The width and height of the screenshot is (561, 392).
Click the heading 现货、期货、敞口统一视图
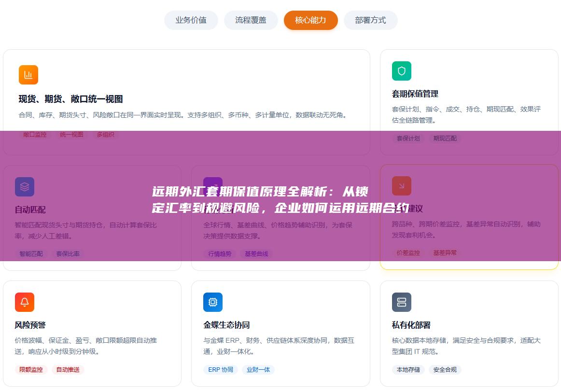(x=71, y=99)
